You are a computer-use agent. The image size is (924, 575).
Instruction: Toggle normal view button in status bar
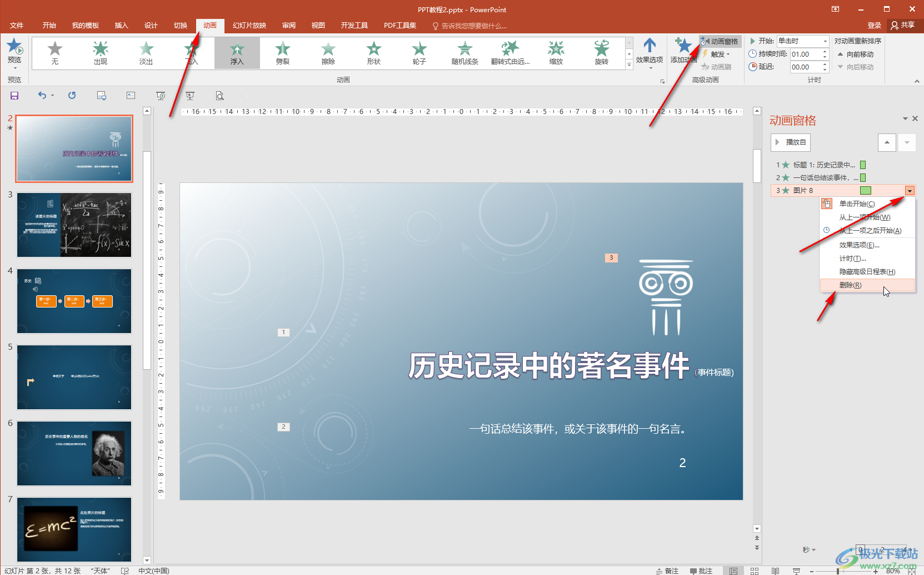point(733,571)
